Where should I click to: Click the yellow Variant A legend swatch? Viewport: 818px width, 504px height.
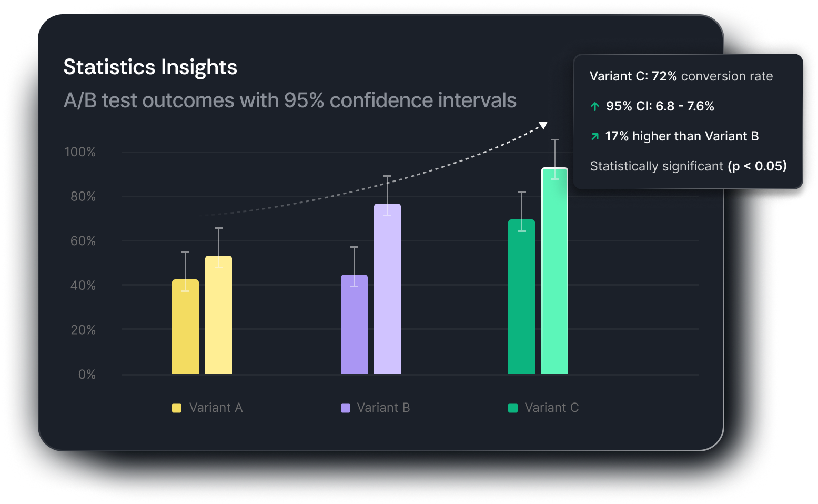(177, 408)
